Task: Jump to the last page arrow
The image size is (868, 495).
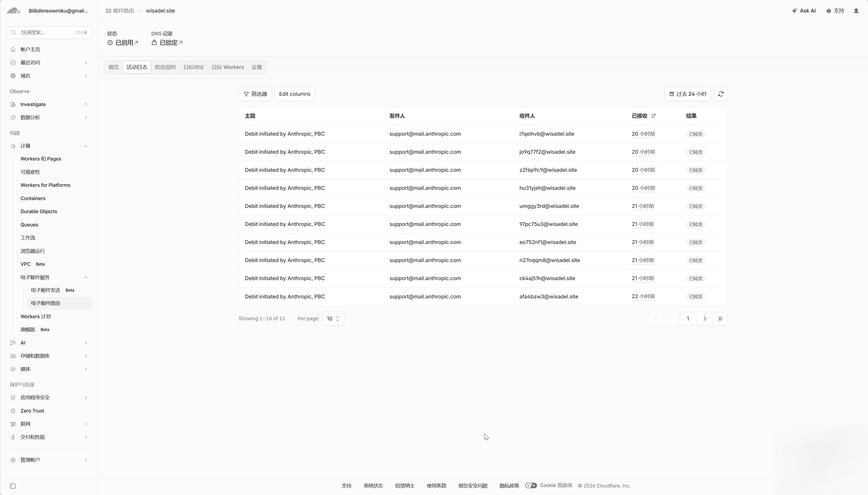Action: [720, 319]
